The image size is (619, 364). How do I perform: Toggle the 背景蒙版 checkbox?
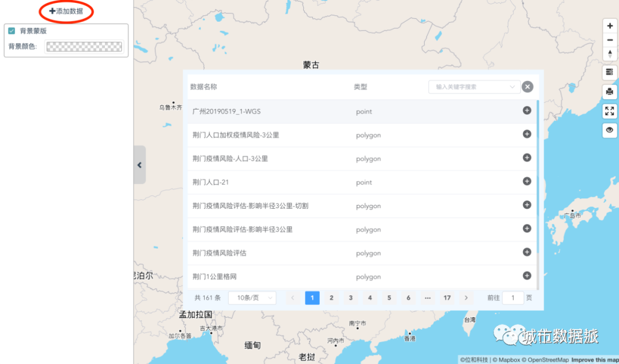click(12, 31)
